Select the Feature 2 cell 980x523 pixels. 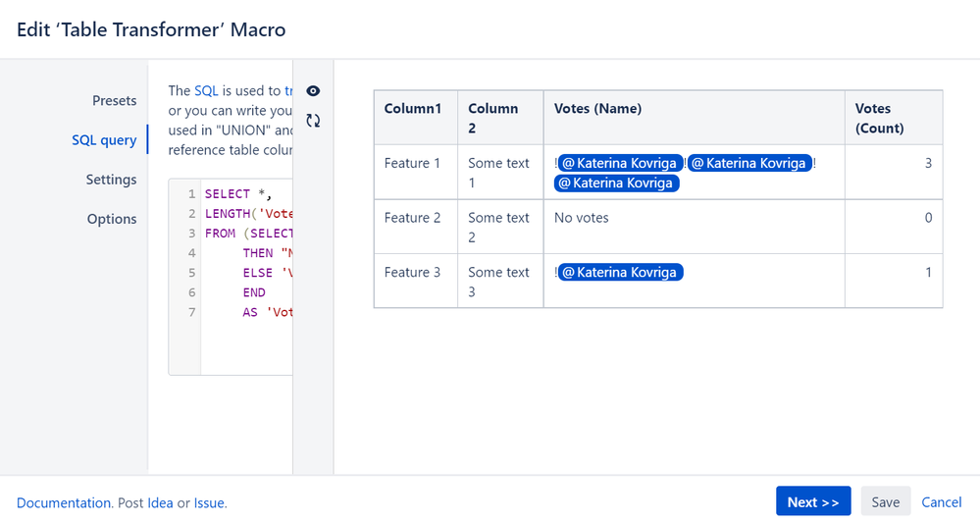click(413, 218)
